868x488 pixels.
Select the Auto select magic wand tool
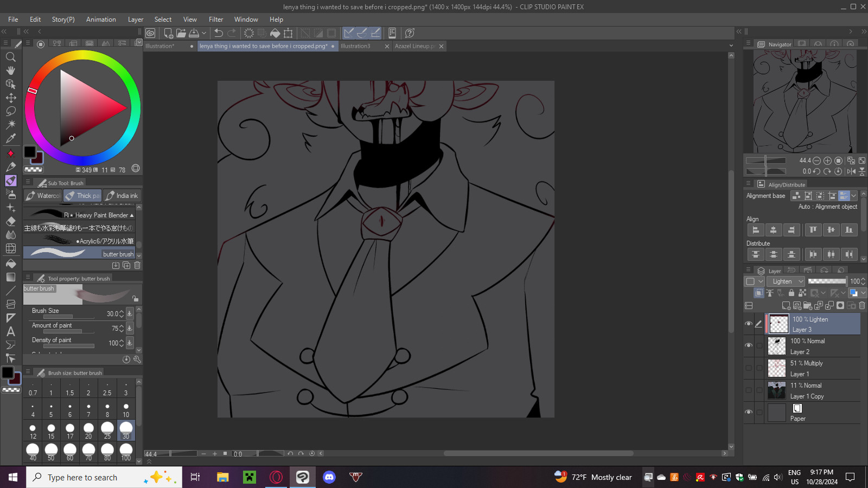[x=10, y=125]
